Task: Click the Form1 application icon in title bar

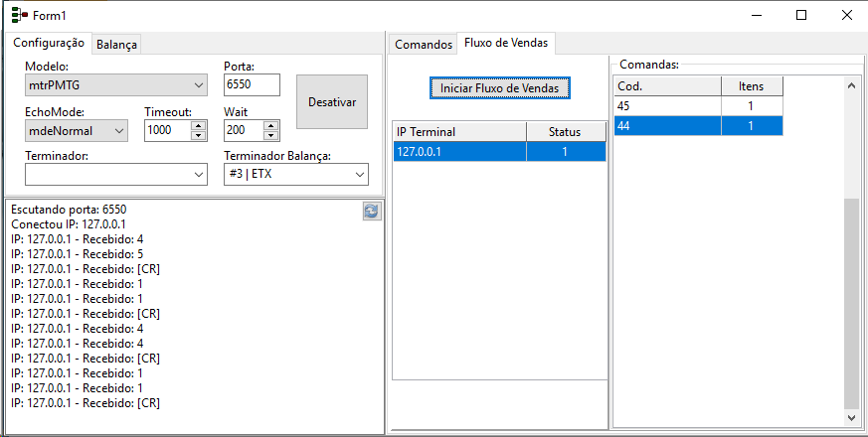Action: [x=19, y=15]
